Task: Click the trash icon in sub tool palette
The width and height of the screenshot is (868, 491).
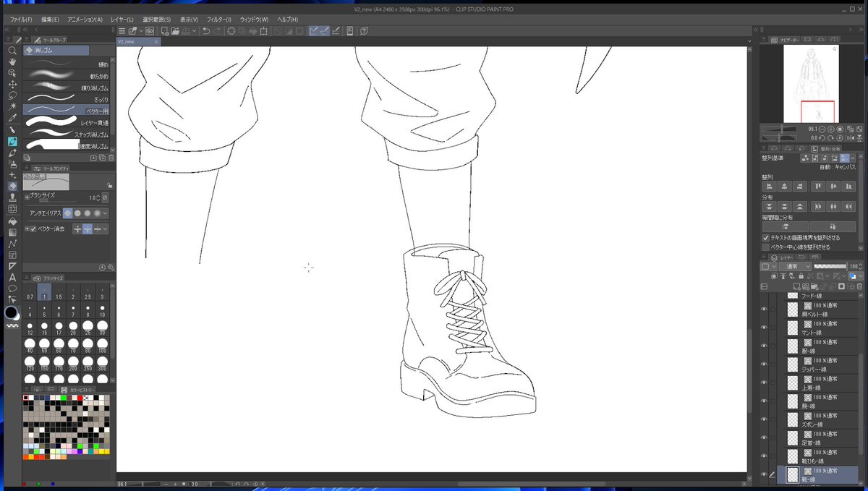Action: tap(111, 157)
